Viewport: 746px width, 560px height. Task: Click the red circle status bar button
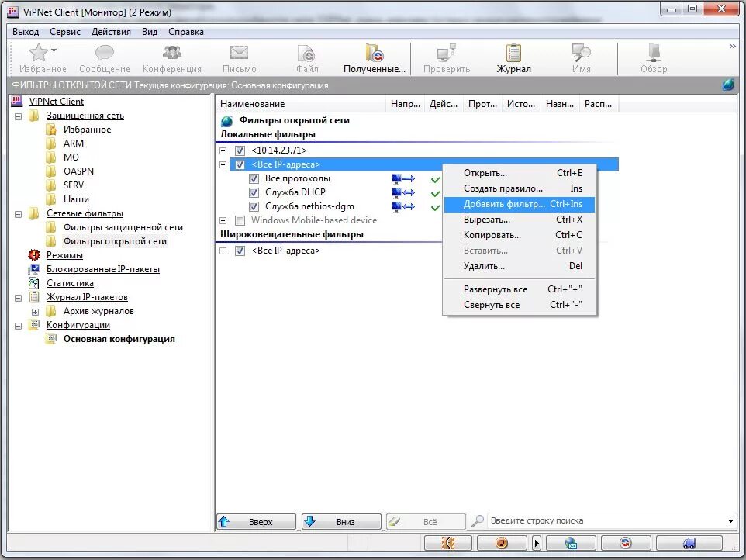(x=502, y=543)
